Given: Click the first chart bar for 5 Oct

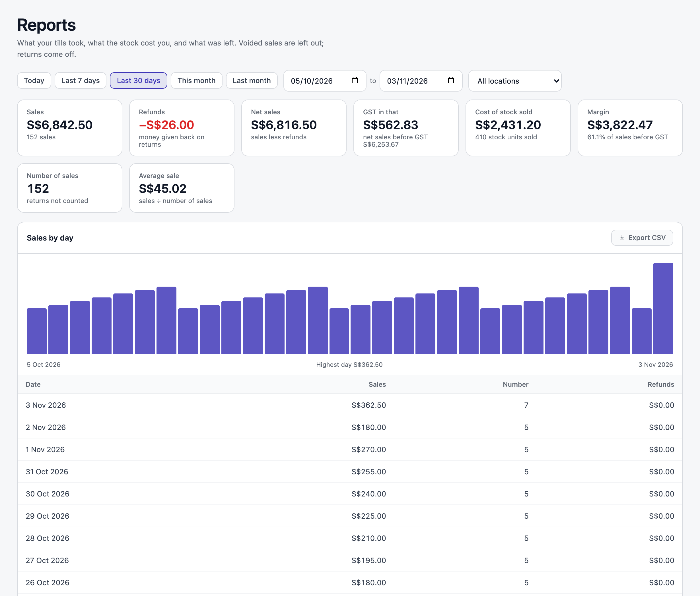Looking at the screenshot, I should pos(36,331).
